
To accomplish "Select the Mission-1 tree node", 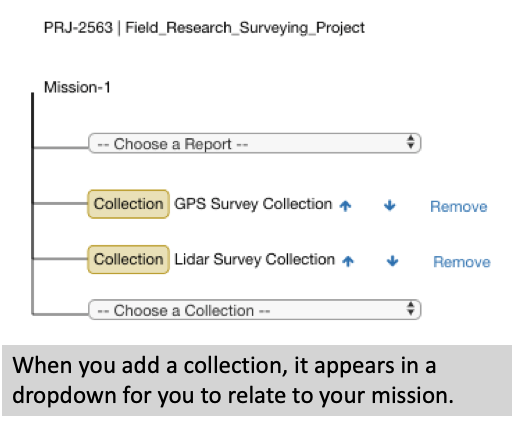I will point(77,87).
